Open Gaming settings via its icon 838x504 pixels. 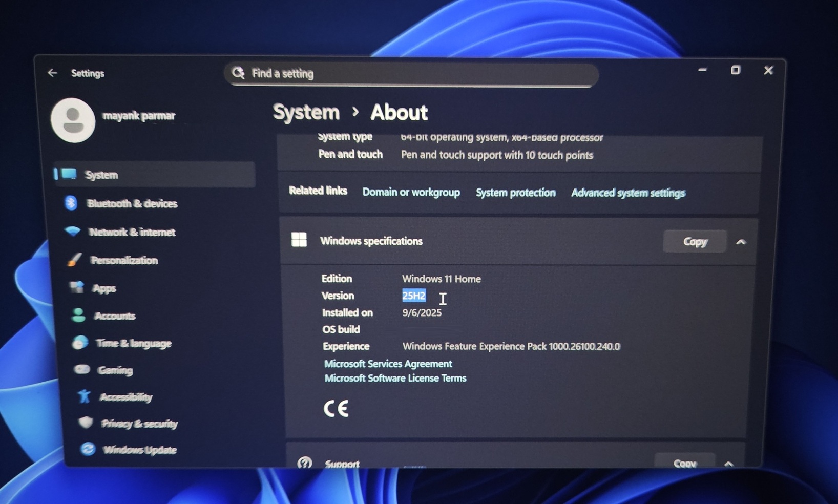tap(82, 369)
